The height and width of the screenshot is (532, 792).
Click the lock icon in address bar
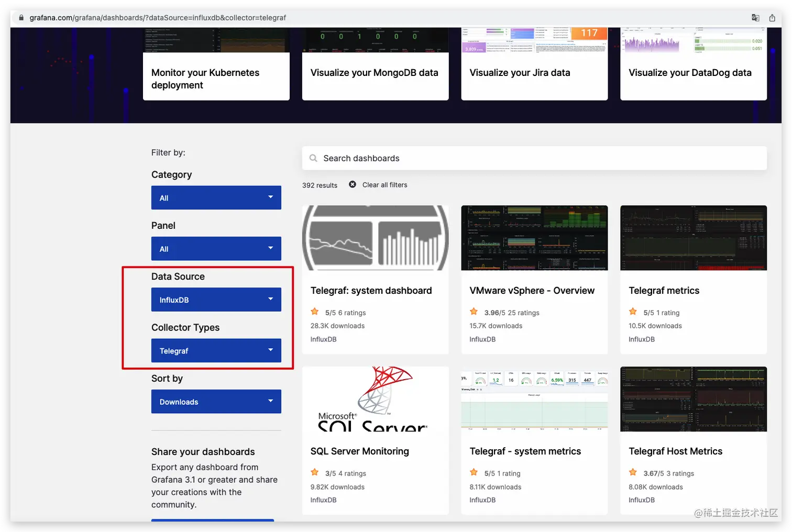coord(21,17)
